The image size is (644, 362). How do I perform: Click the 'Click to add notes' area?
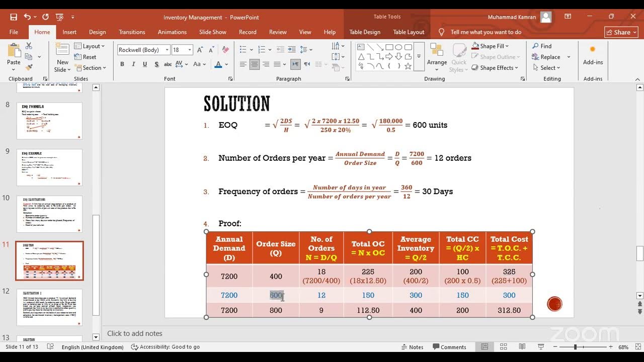click(134, 333)
